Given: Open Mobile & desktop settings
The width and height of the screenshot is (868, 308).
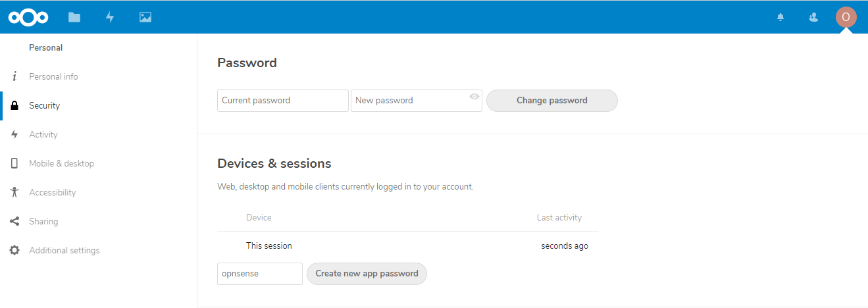Looking at the screenshot, I should pyautogui.click(x=61, y=163).
